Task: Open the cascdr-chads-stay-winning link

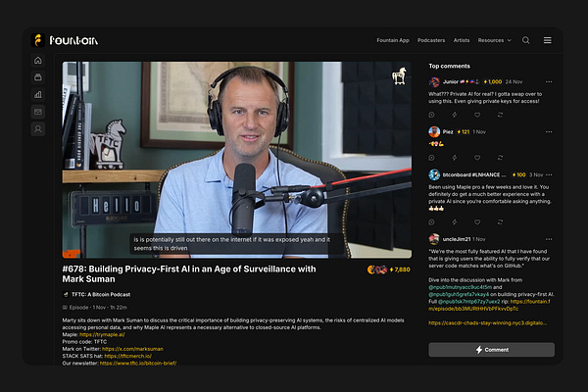Action: pos(487,323)
